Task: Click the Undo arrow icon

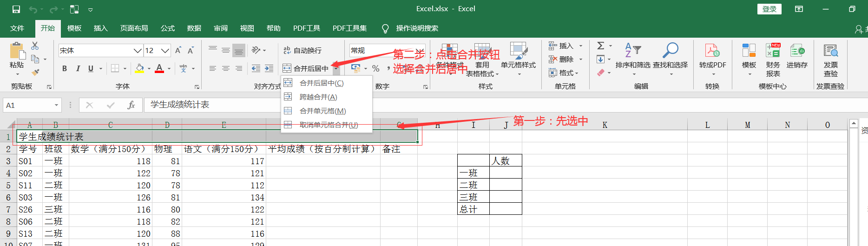Action: [x=33, y=9]
